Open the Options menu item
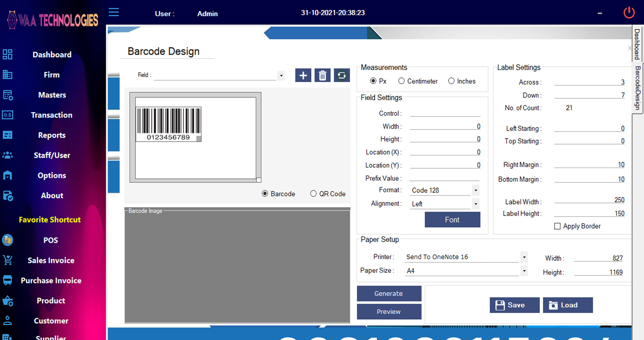 click(52, 175)
